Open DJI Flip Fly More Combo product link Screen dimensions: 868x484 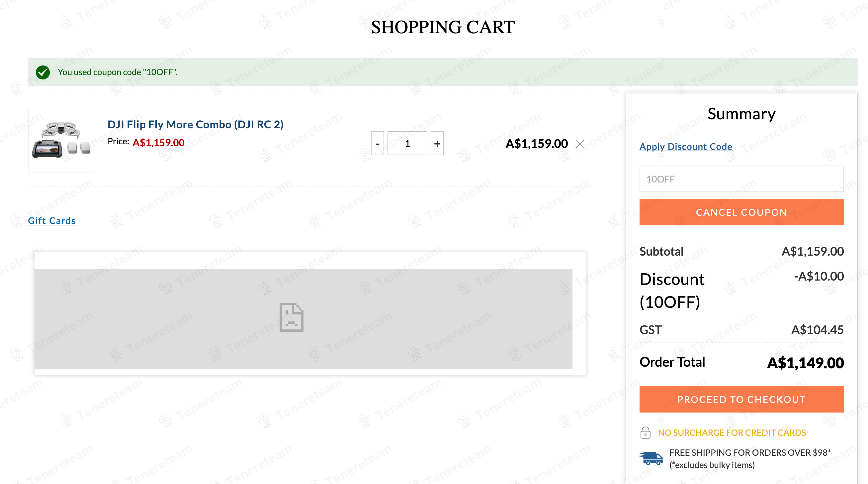coord(196,124)
